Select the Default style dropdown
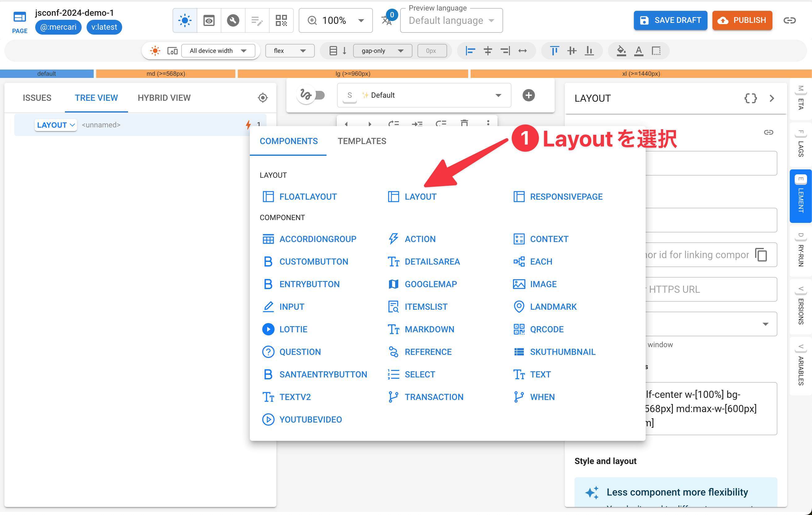The height and width of the screenshot is (515, 812). pos(423,95)
